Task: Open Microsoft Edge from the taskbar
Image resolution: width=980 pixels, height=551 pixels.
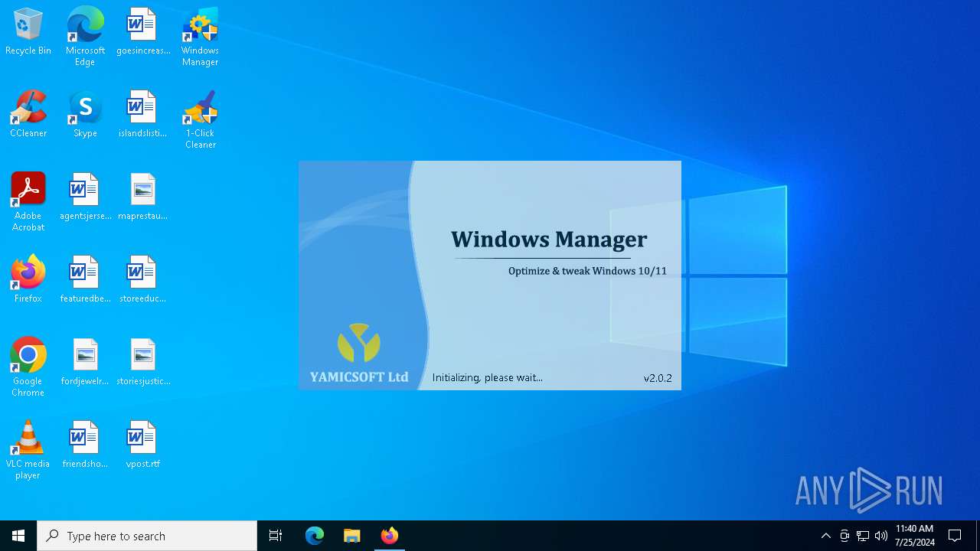Action: pos(315,536)
